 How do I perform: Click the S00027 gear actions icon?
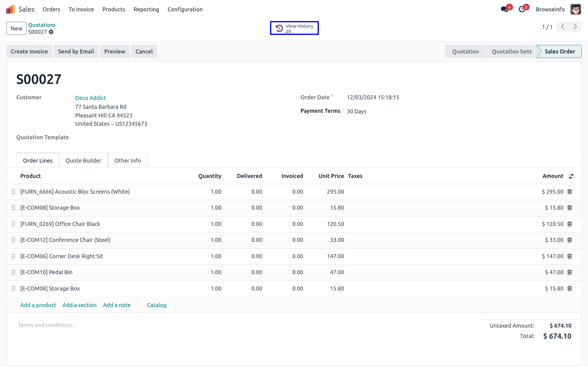click(x=51, y=32)
